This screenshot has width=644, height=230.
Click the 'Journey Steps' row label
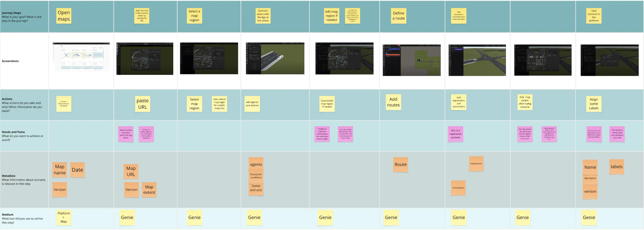(11, 13)
